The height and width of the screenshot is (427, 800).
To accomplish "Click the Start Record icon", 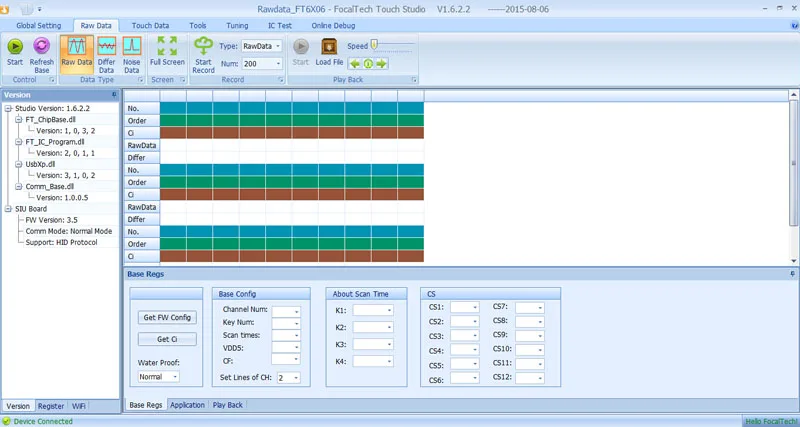I will point(204,46).
